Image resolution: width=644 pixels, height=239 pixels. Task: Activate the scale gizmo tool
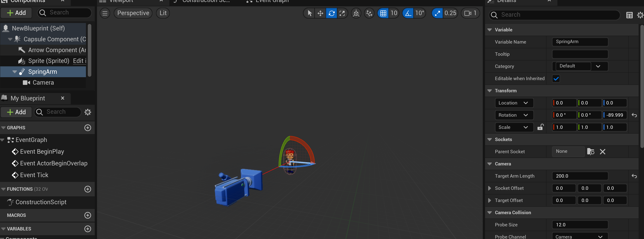tap(342, 13)
